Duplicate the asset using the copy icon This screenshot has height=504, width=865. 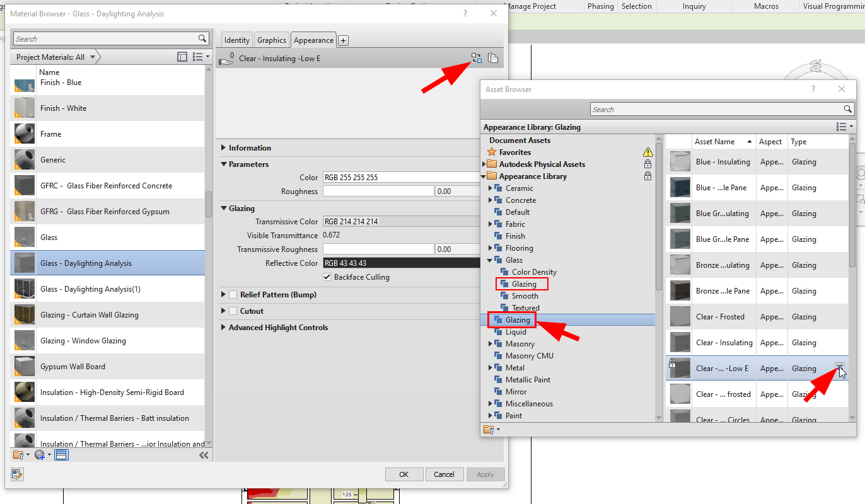click(x=494, y=57)
